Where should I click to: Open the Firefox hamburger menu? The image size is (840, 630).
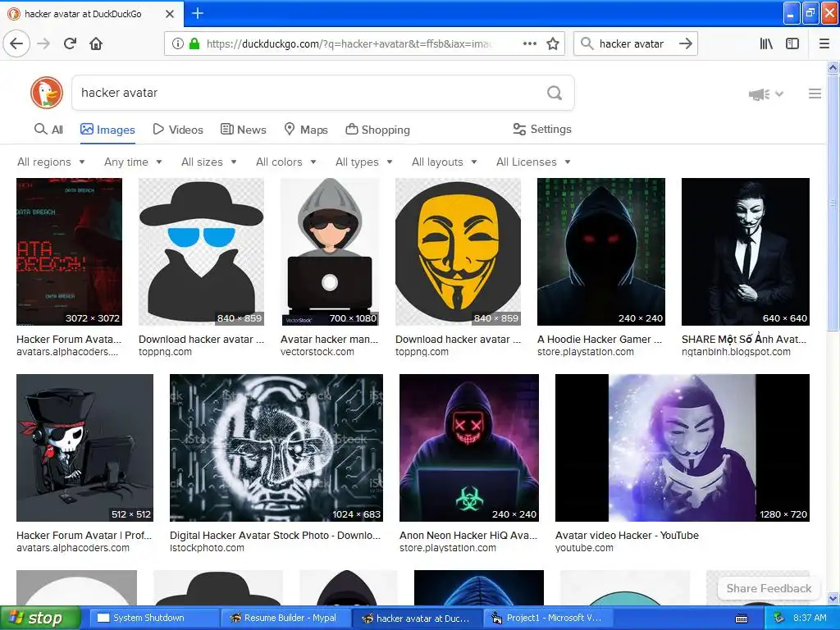coord(824,43)
